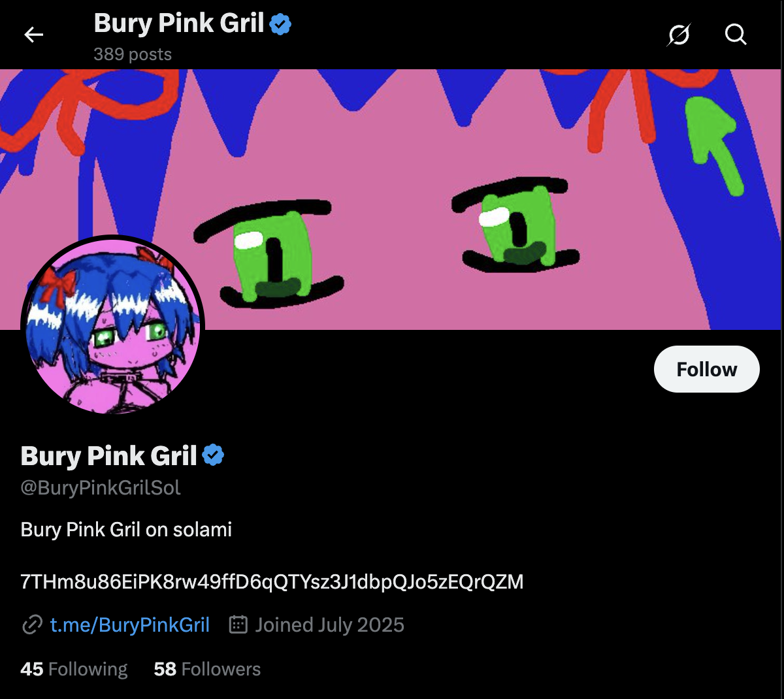Go back using the left arrow icon

click(33, 35)
